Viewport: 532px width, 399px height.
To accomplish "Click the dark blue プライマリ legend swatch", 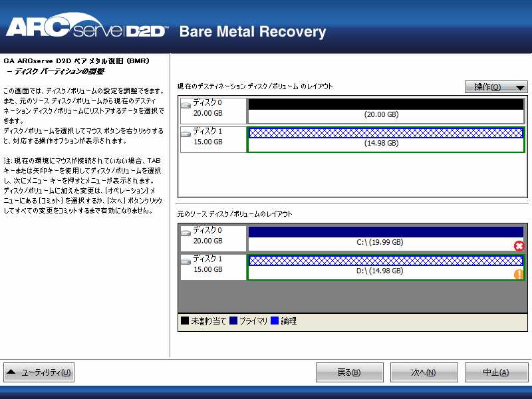I will pyautogui.click(x=233, y=321).
